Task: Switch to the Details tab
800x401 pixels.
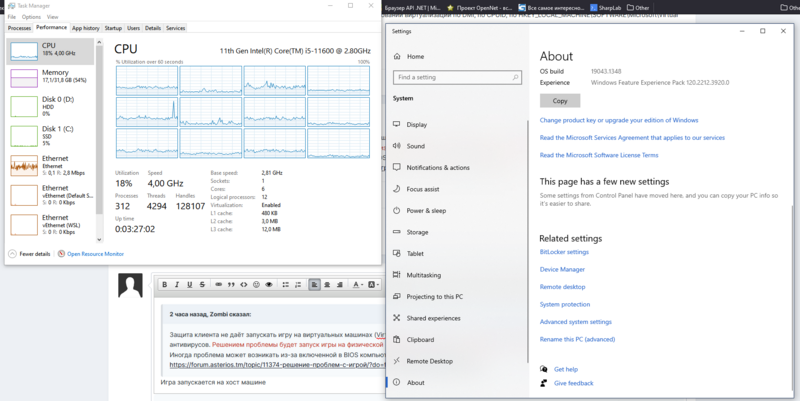Action: coord(153,28)
